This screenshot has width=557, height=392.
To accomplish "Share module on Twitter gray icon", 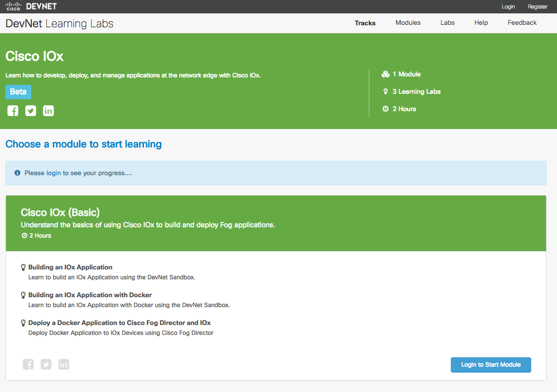I will (x=46, y=364).
